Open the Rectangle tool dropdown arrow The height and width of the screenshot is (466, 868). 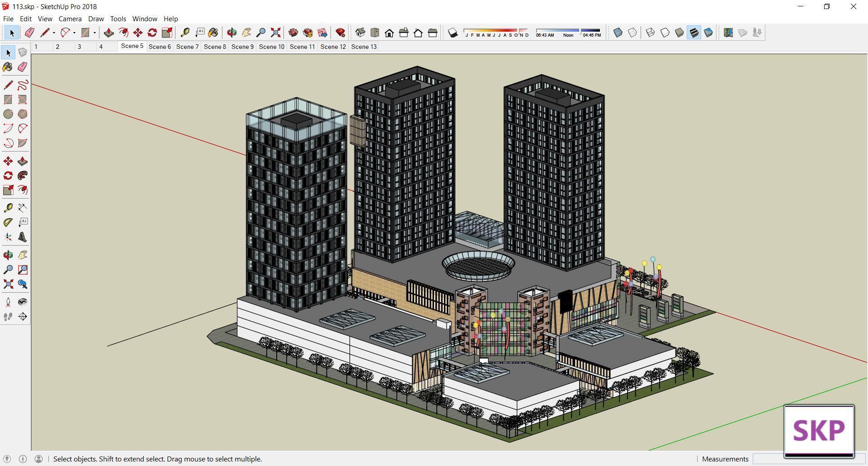(x=94, y=33)
